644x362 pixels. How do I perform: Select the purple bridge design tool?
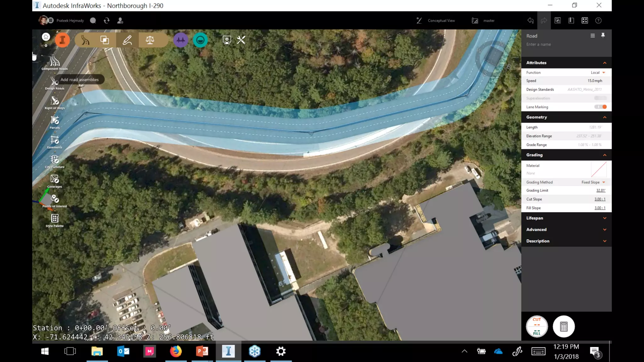[181, 40]
